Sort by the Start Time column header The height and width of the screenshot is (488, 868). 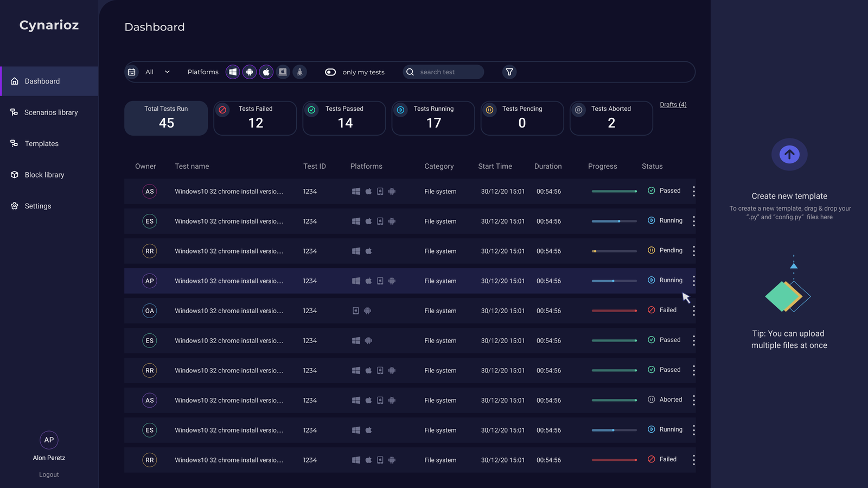coord(495,166)
